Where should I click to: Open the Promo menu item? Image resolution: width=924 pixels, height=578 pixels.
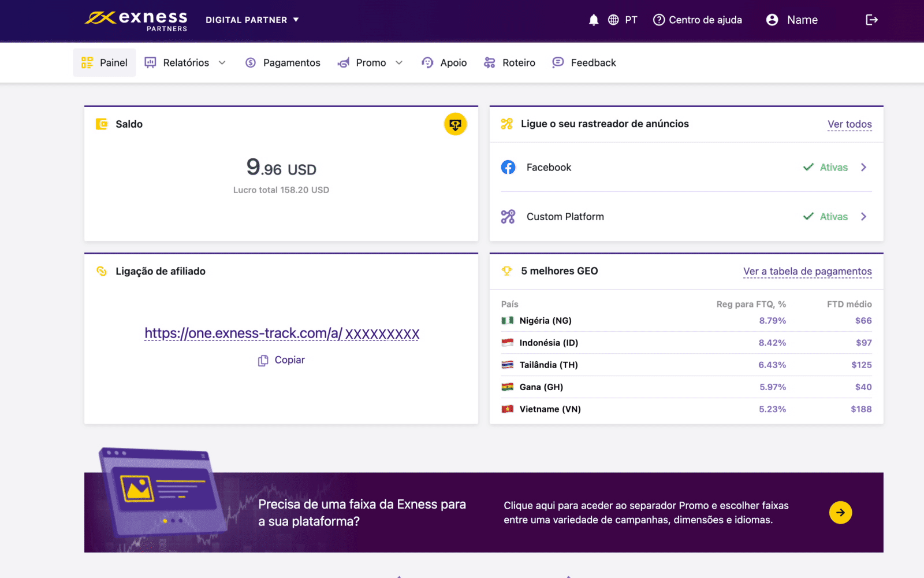[x=371, y=62]
